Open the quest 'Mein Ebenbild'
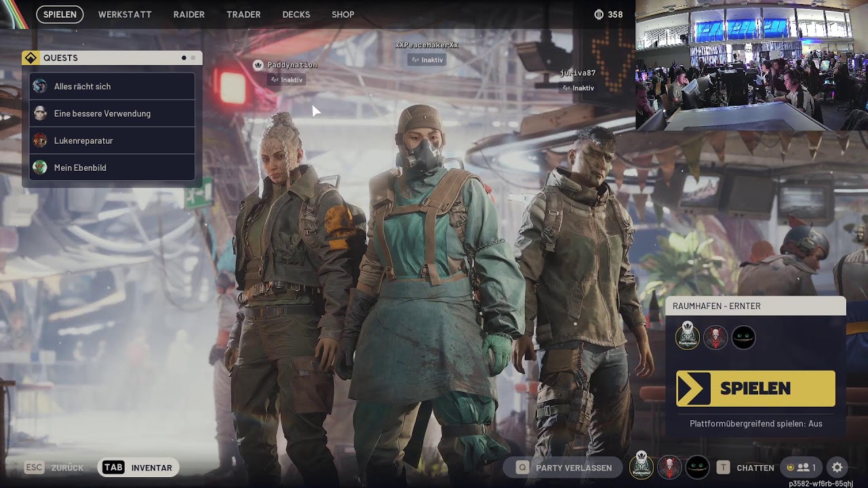868x488 pixels. (112, 167)
